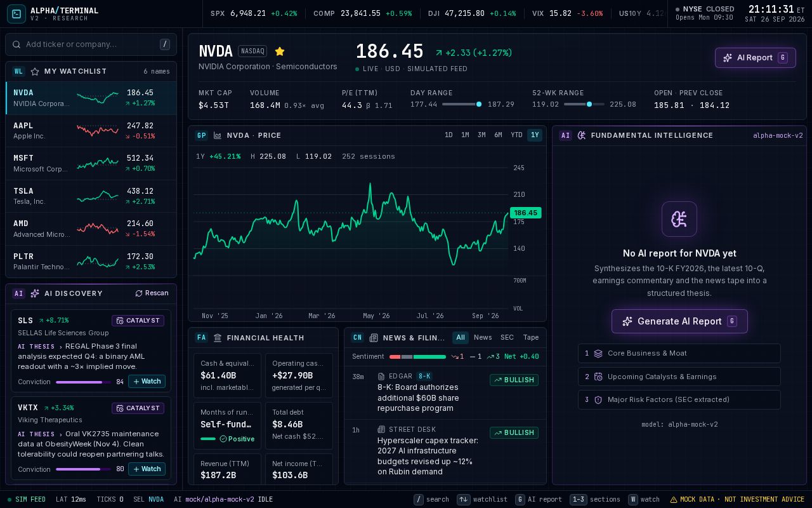Click the large brain icon in AI panel
This screenshot has width=812, height=508.
679,219
